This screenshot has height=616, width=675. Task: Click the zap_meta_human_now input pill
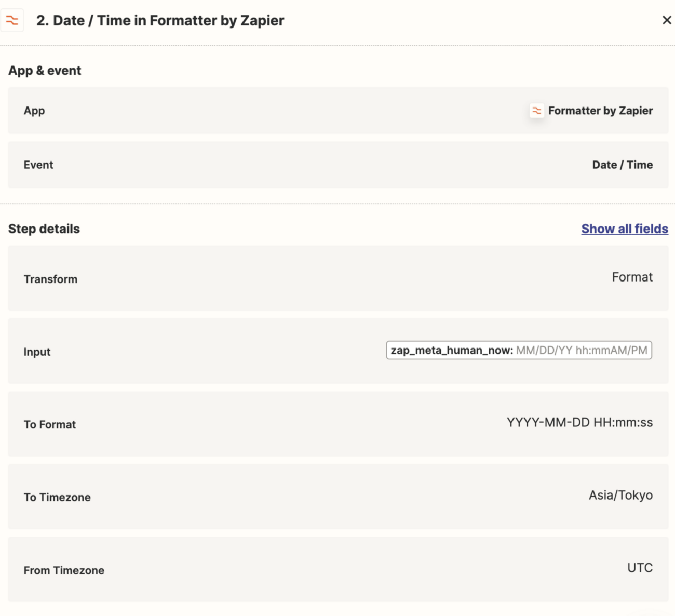(x=519, y=351)
